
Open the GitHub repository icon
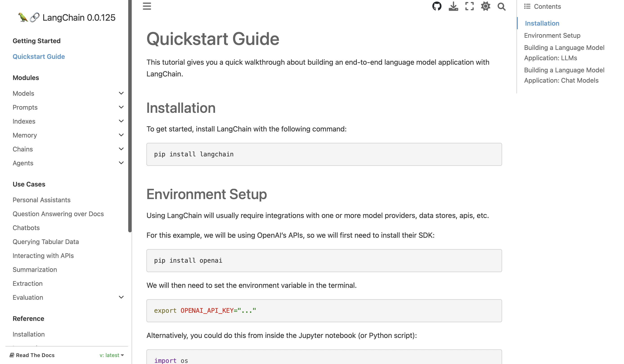(437, 6)
